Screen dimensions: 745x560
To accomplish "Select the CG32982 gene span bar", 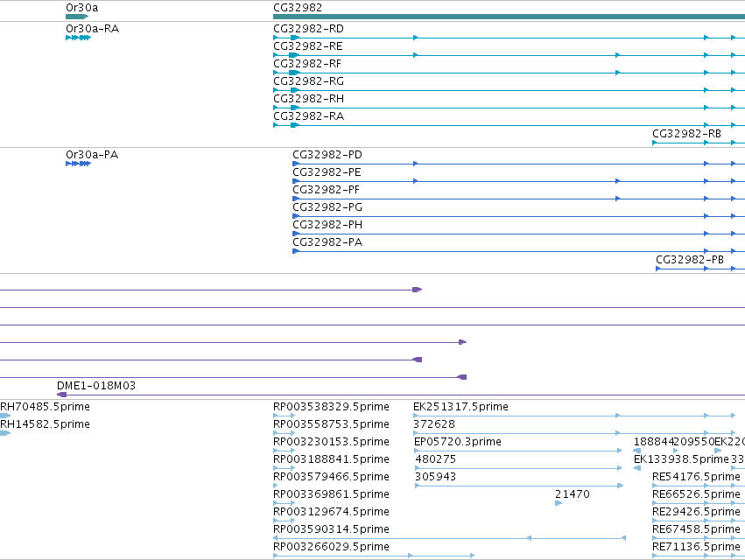I will 509,17.
